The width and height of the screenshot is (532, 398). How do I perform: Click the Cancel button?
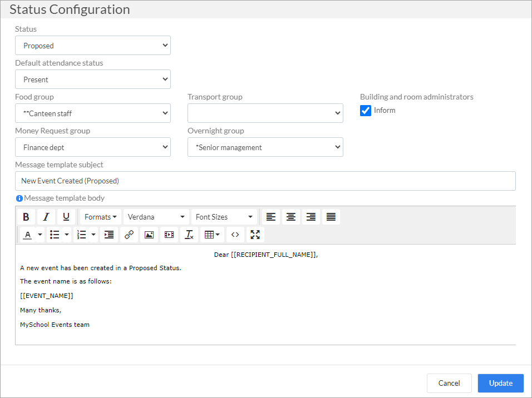[x=449, y=383]
